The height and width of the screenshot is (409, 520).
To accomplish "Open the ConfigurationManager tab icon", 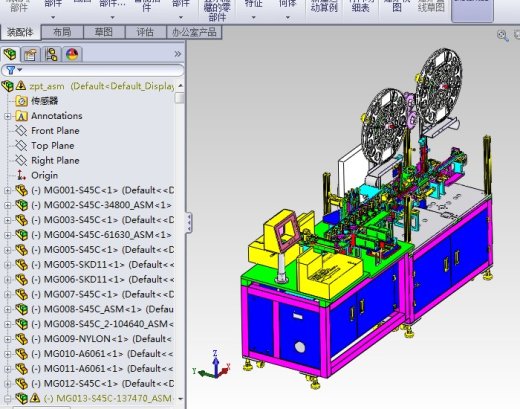I will tap(51, 54).
